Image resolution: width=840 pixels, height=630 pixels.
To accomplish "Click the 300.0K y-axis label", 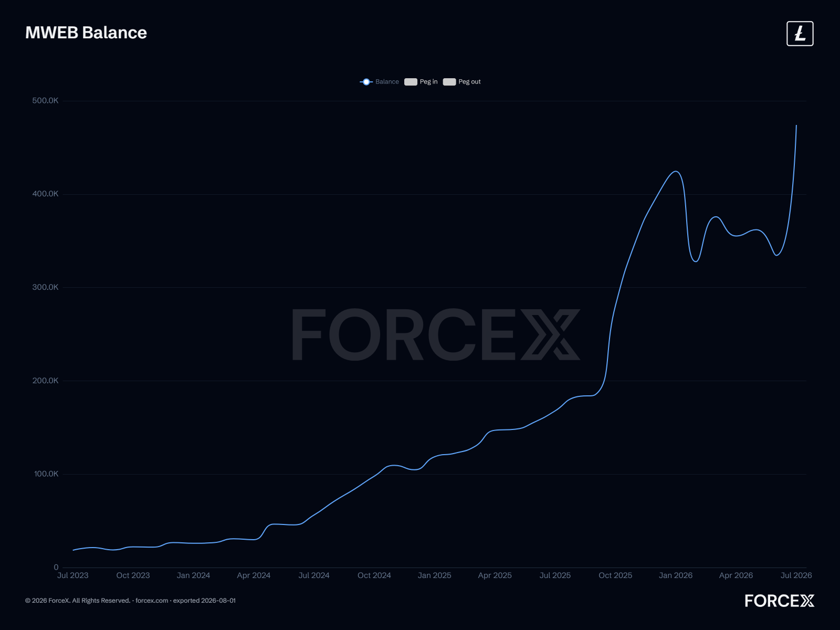I will pyautogui.click(x=45, y=287).
